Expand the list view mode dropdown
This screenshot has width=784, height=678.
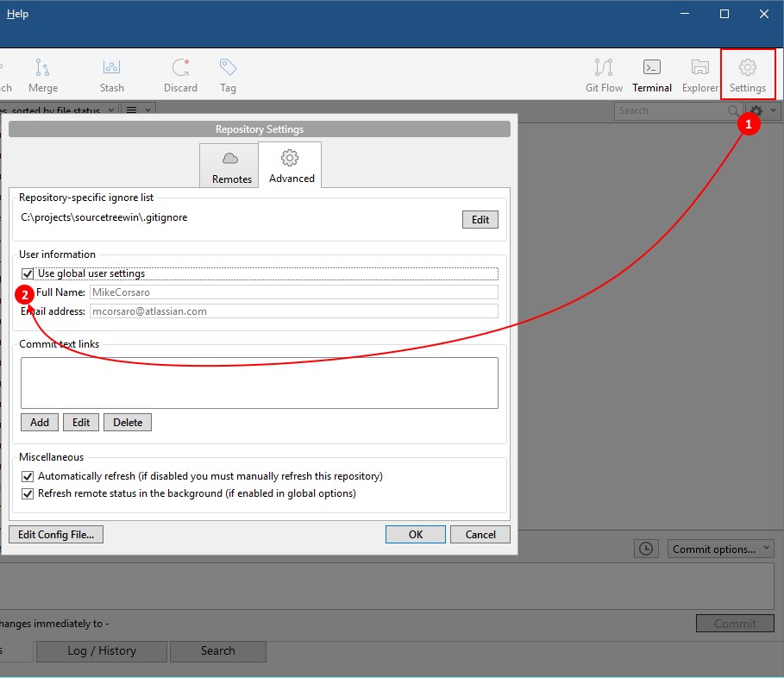point(139,110)
